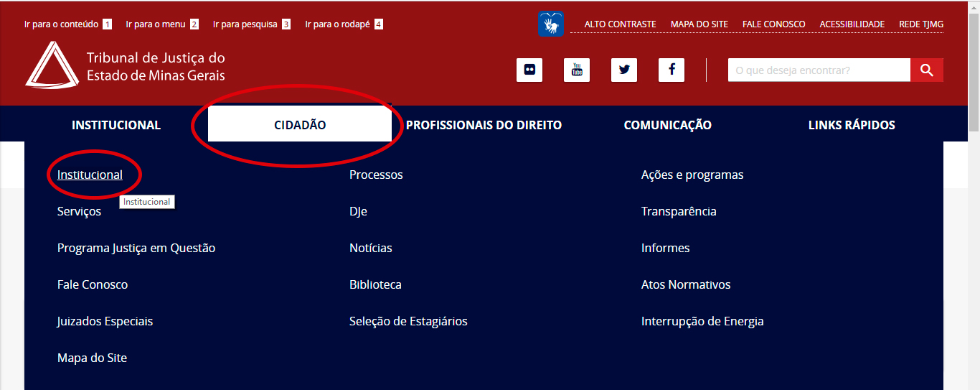
Task: Open the Flickr social media icon
Action: (529, 70)
